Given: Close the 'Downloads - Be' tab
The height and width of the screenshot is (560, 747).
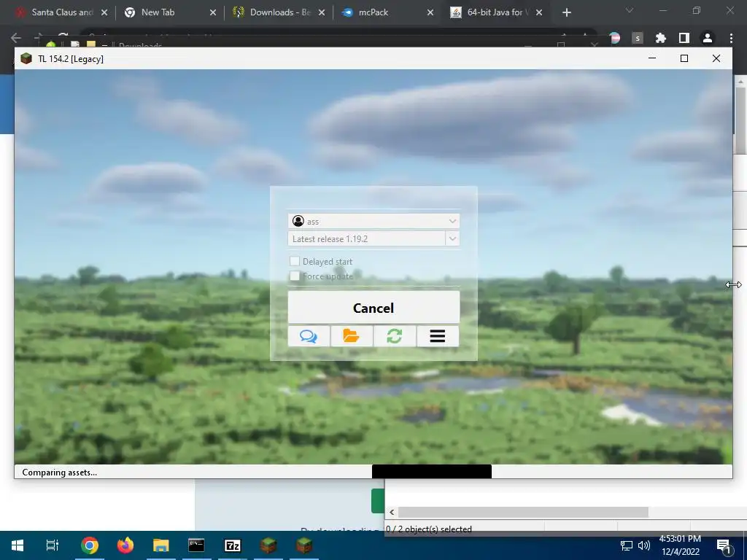Looking at the screenshot, I should point(322,12).
